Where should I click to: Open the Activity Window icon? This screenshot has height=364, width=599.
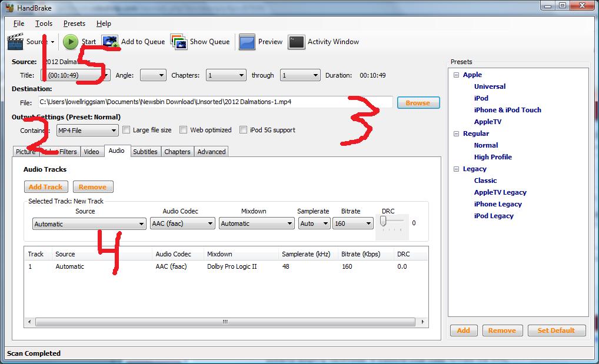pos(297,42)
